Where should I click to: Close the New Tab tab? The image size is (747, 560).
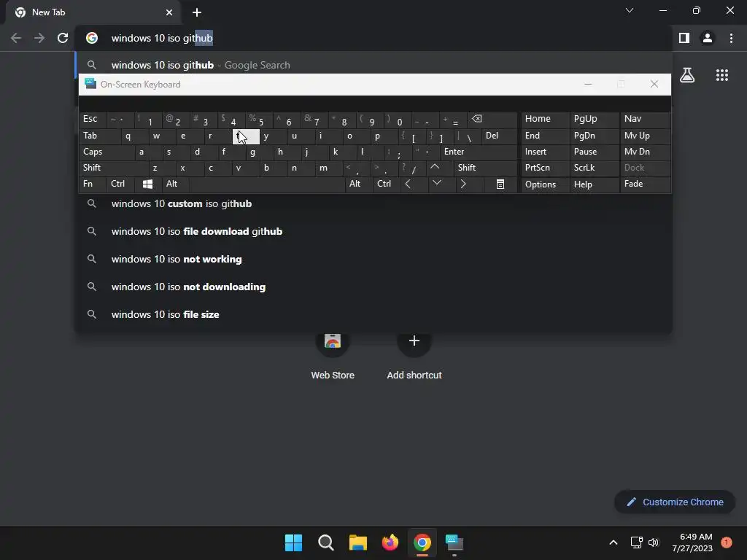[169, 12]
